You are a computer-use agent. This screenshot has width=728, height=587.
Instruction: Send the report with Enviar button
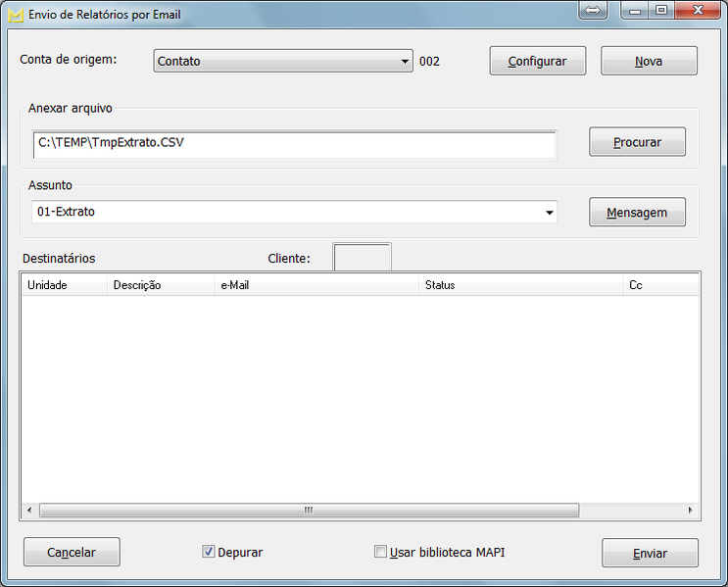[x=650, y=553]
